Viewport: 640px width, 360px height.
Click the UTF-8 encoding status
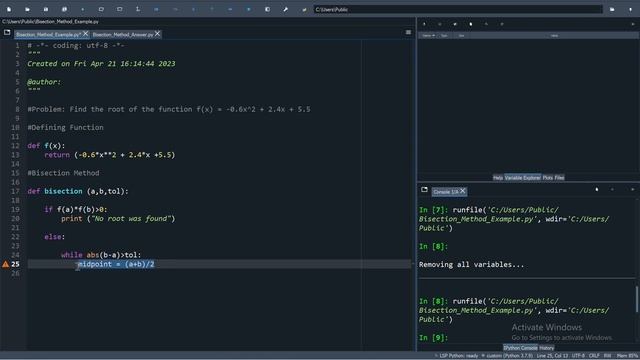pyautogui.click(x=578, y=356)
